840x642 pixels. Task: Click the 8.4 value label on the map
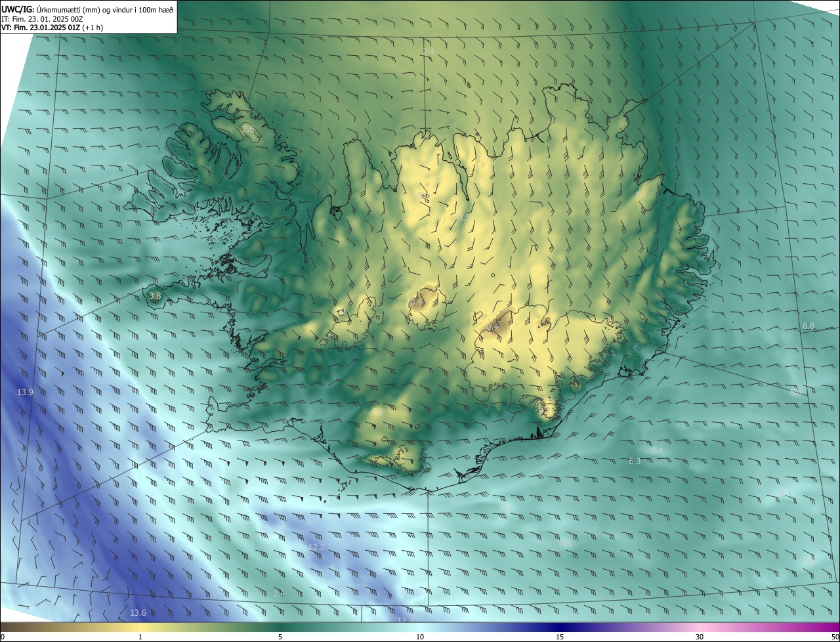point(657,450)
